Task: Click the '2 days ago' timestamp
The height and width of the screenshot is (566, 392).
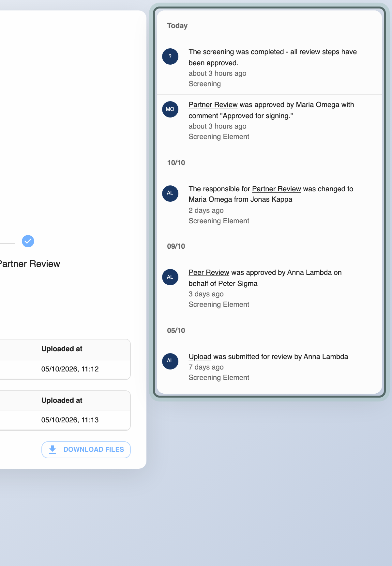Action: [206, 211]
